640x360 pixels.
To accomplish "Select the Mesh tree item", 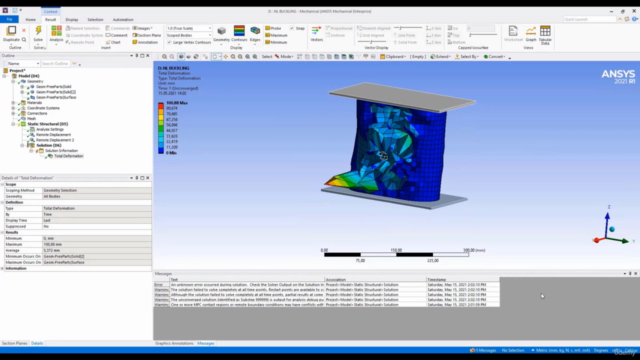I will click(x=31, y=118).
